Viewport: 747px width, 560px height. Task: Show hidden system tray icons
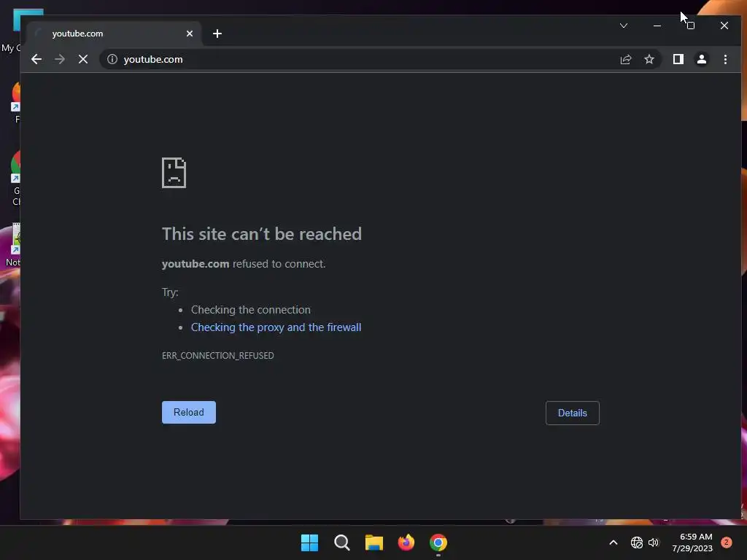(613, 542)
